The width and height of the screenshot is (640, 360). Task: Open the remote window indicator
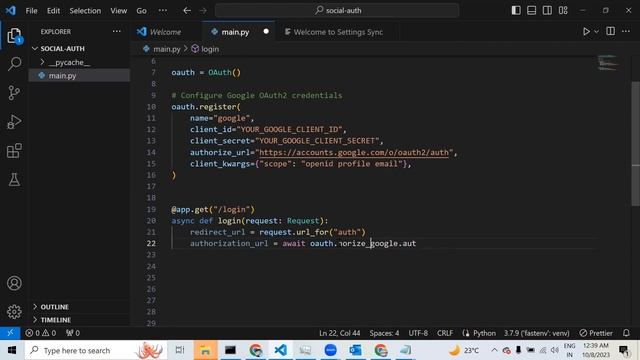pyautogui.click(x=10, y=333)
